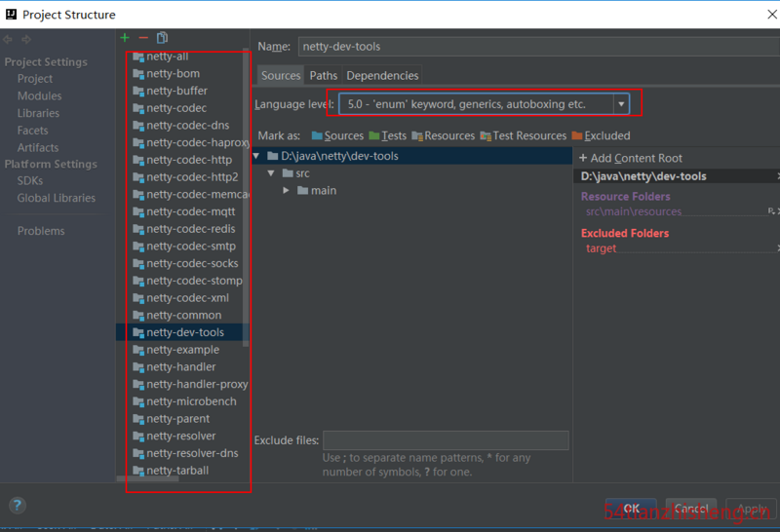Collapse the D:\java\netty\dev-tools root node
780x532 pixels.
(x=256, y=156)
